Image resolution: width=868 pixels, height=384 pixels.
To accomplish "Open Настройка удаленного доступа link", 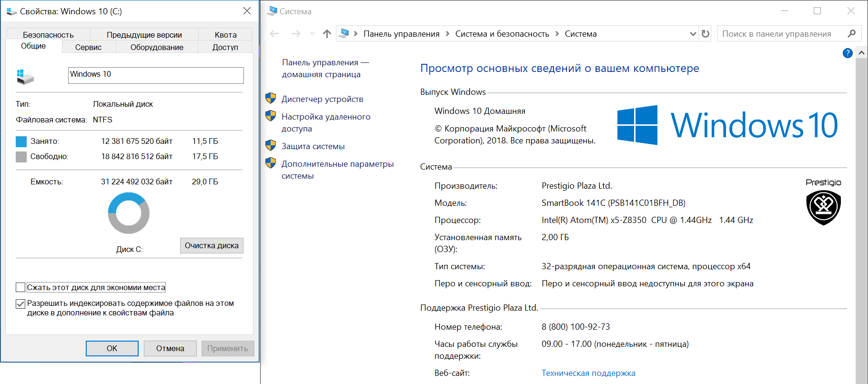I will pyautogui.click(x=326, y=122).
